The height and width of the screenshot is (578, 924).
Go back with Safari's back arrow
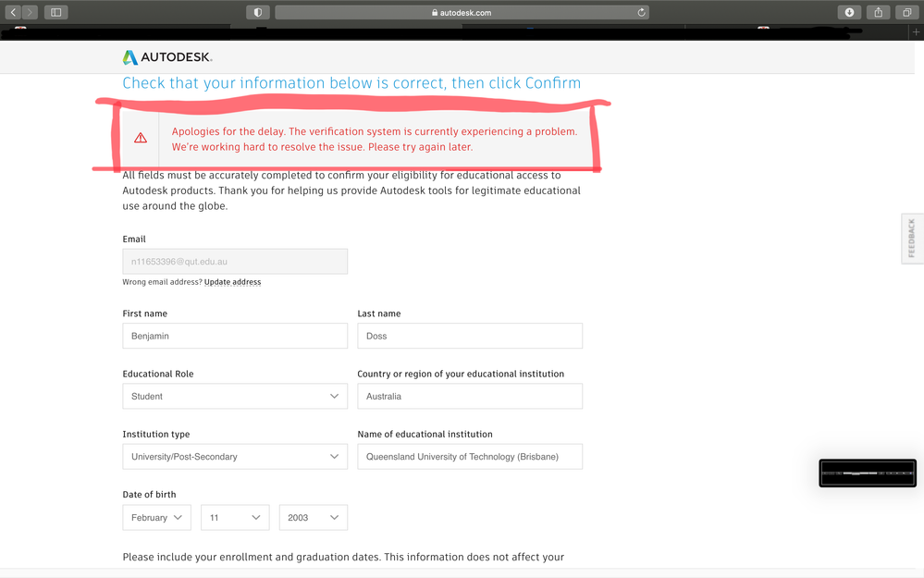[x=13, y=12]
